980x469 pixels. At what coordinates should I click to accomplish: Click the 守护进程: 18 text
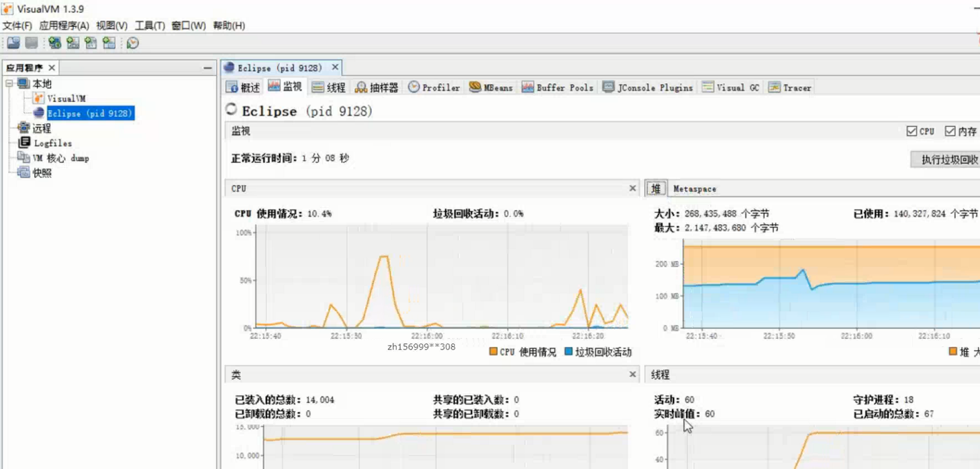pos(883,399)
